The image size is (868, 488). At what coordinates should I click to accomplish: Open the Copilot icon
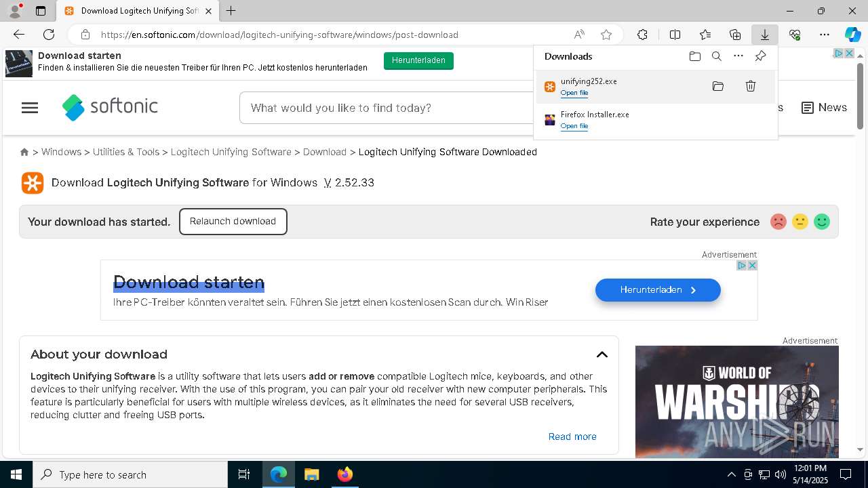(852, 35)
